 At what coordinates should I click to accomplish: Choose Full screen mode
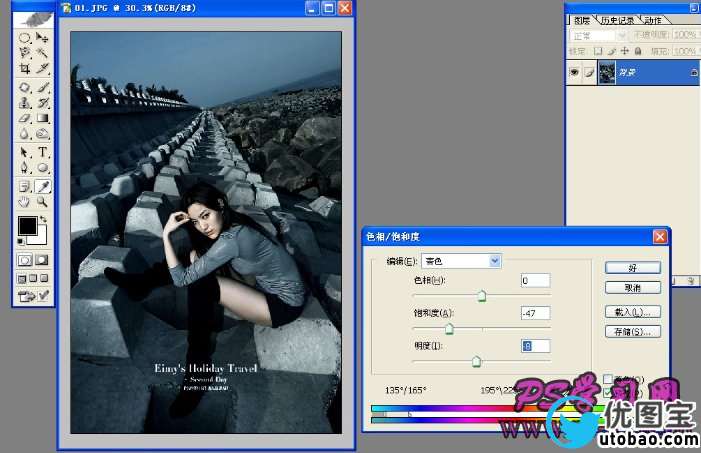pyautogui.click(x=44, y=279)
